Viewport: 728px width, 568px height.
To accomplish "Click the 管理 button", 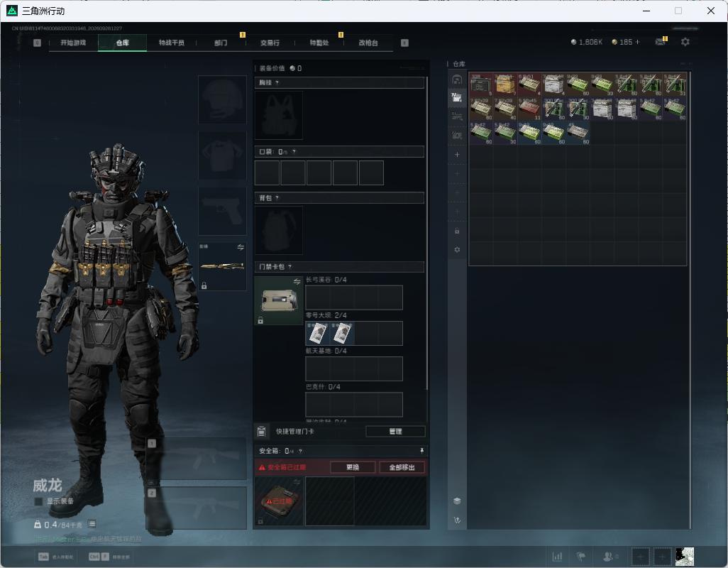I will (x=395, y=432).
